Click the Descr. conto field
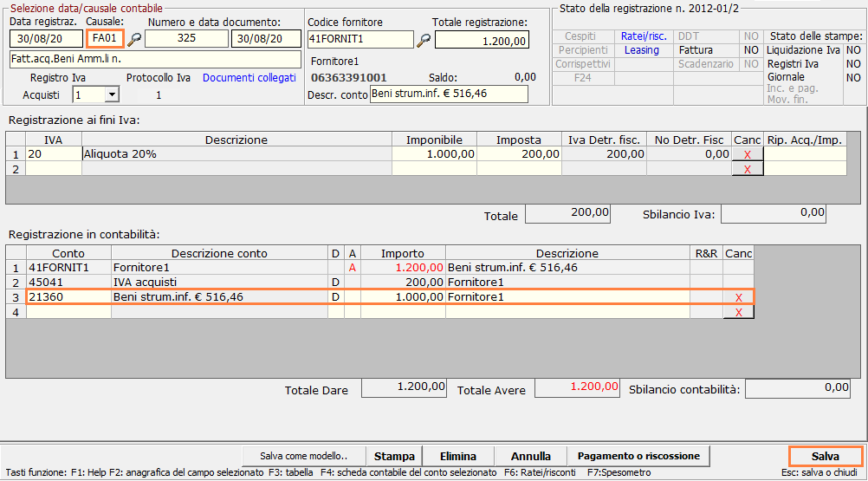The height and width of the screenshot is (481, 868). (449, 94)
